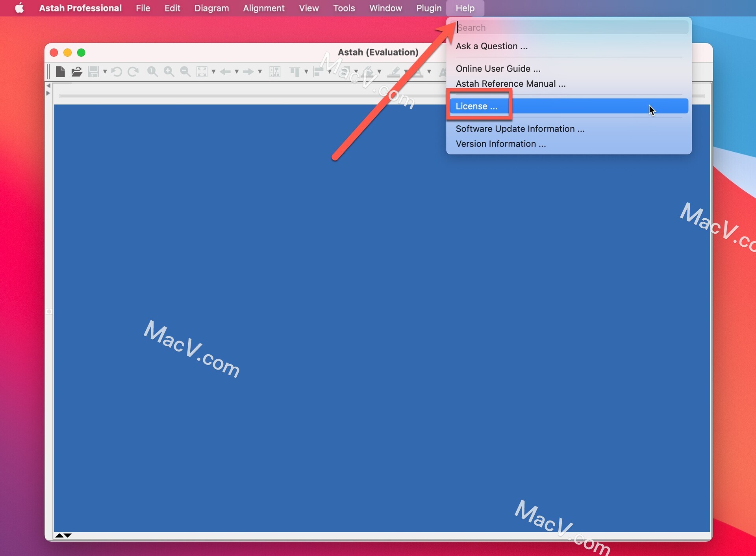The height and width of the screenshot is (556, 756).
Task: Close the Astah window with red button
Action: [54, 52]
